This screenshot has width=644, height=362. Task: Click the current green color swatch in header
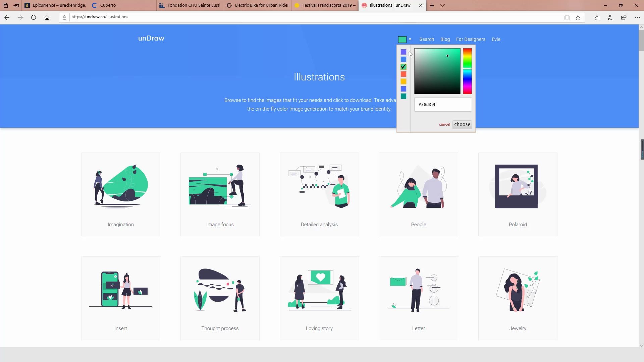(402, 40)
